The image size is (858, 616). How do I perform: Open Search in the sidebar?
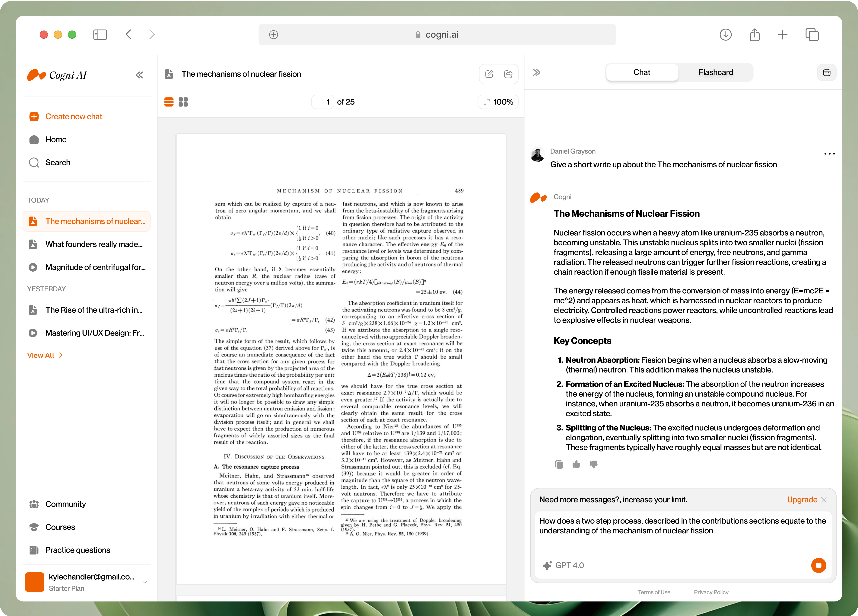point(50,163)
